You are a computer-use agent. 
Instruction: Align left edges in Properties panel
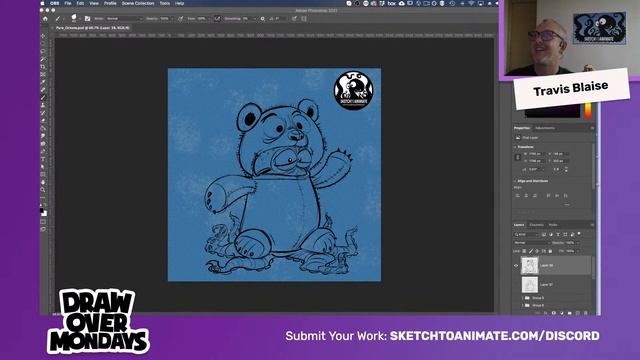click(518, 196)
